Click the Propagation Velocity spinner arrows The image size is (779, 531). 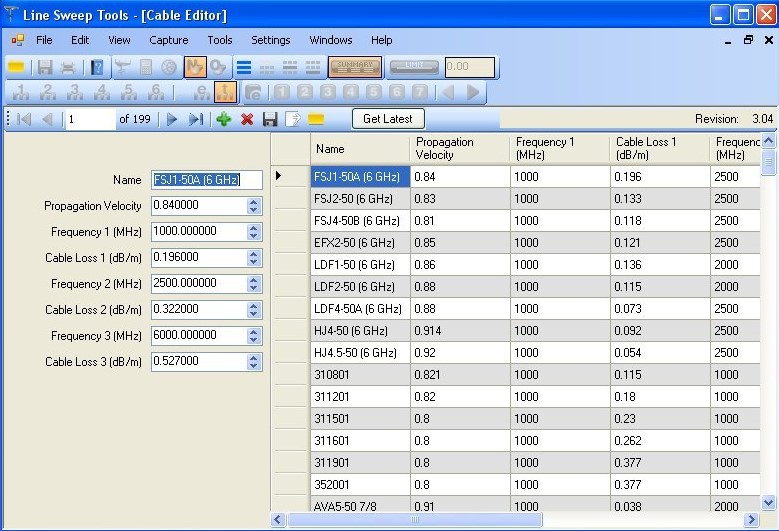point(254,205)
